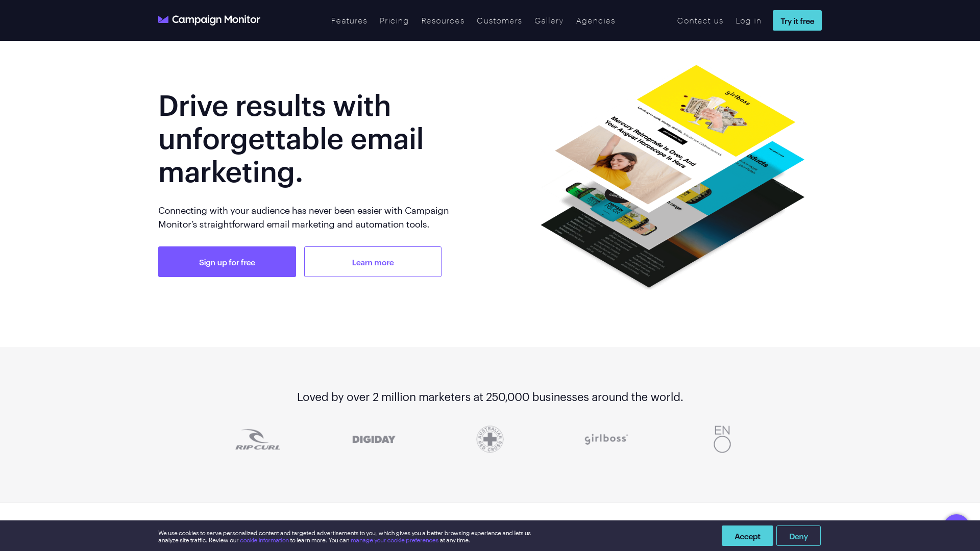Image resolution: width=980 pixels, height=551 pixels.
Task: Expand the Gallery navigation dropdown
Action: 549,20
